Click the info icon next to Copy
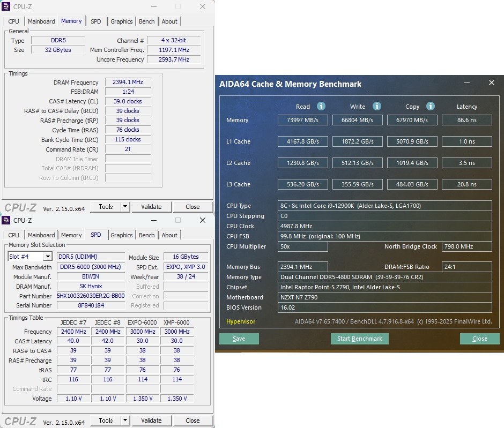Screen dimensions: 504x428 431,106
